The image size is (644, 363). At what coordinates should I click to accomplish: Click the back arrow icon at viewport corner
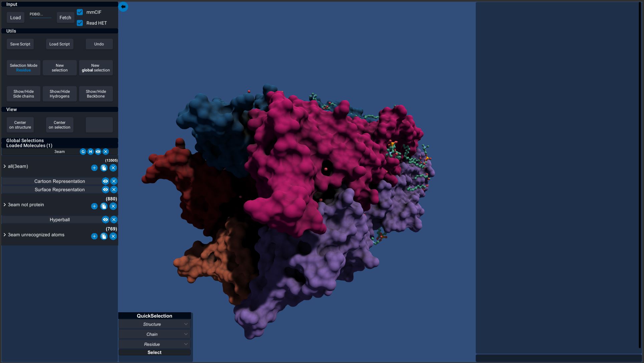[x=123, y=7]
